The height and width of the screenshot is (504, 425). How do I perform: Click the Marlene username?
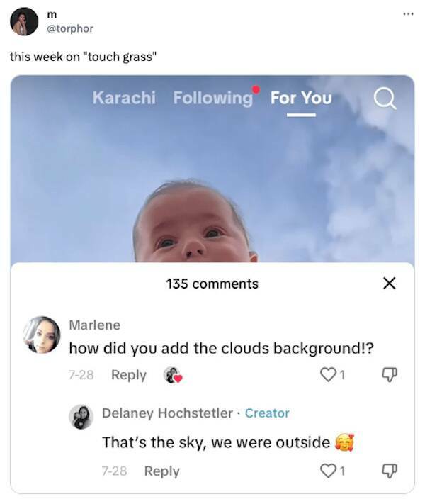[95, 325]
